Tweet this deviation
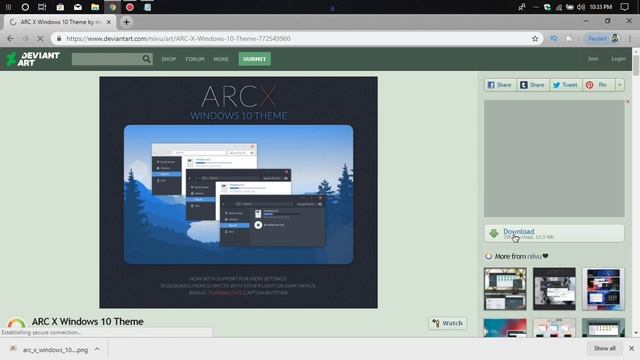The image size is (640, 360). [x=565, y=85]
